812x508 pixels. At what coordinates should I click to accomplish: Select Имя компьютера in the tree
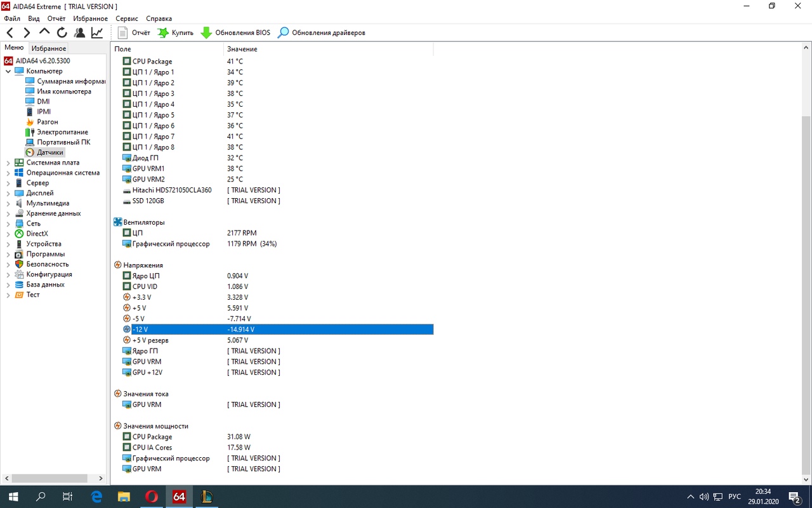tap(58, 91)
